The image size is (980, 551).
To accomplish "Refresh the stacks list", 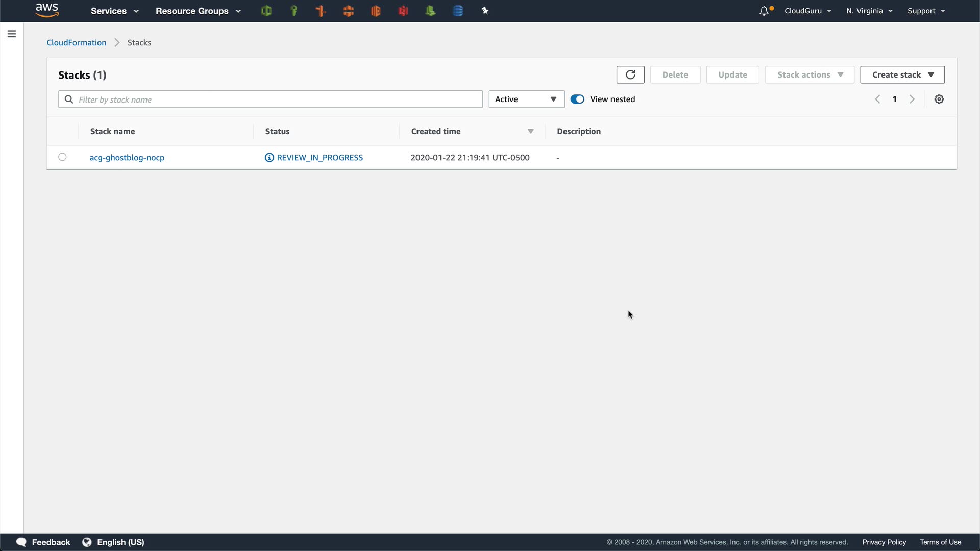I will pyautogui.click(x=630, y=74).
